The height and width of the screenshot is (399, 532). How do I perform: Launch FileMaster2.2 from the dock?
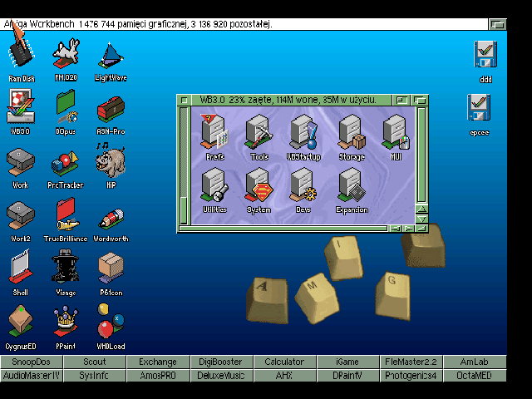click(411, 362)
